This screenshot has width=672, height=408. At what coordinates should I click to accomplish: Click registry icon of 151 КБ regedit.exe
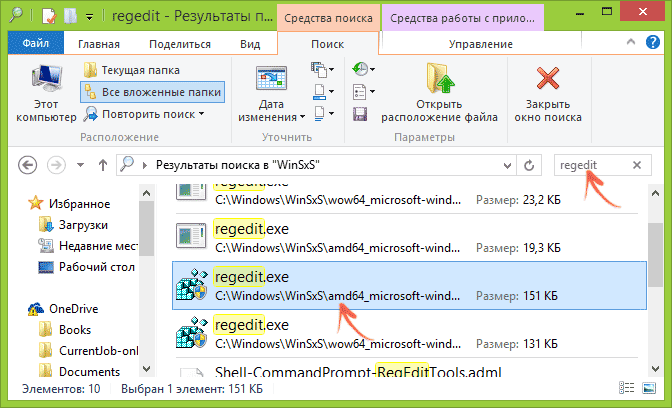click(192, 285)
